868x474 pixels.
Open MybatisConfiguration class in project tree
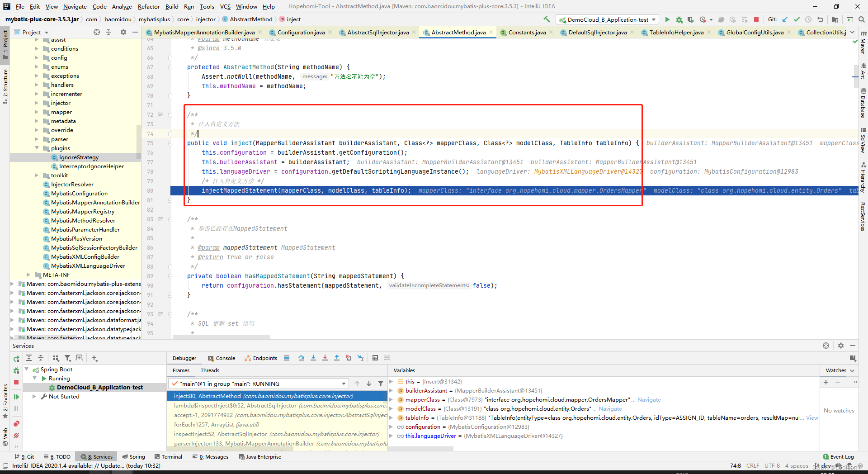point(79,193)
